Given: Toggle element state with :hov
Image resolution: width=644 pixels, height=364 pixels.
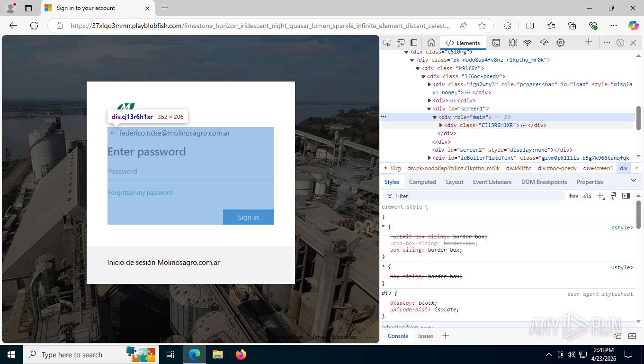Looking at the screenshot, I should 573,196.
